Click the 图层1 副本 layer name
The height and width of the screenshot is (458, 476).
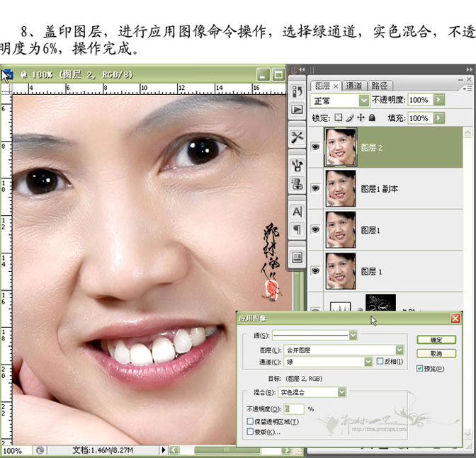[x=380, y=189]
